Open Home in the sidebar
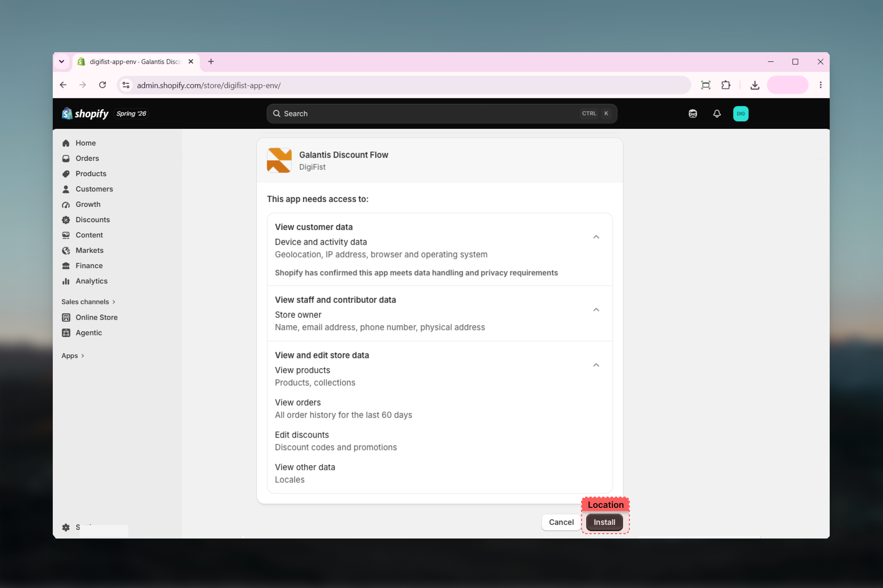Screen dimensions: 883x588 [x=86, y=143]
